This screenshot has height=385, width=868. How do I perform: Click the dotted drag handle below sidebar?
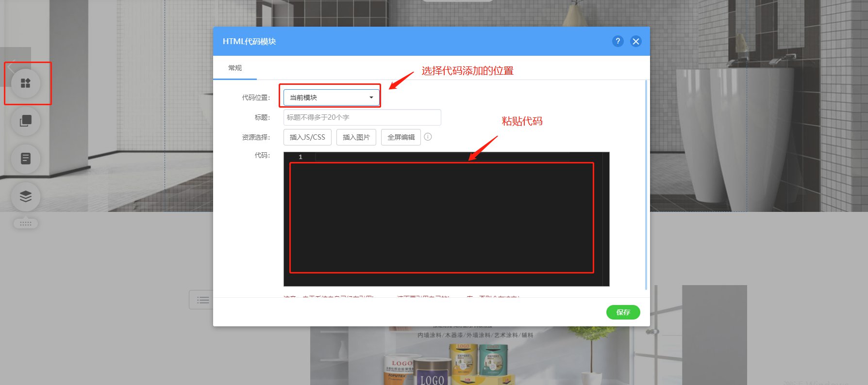coord(26,224)
